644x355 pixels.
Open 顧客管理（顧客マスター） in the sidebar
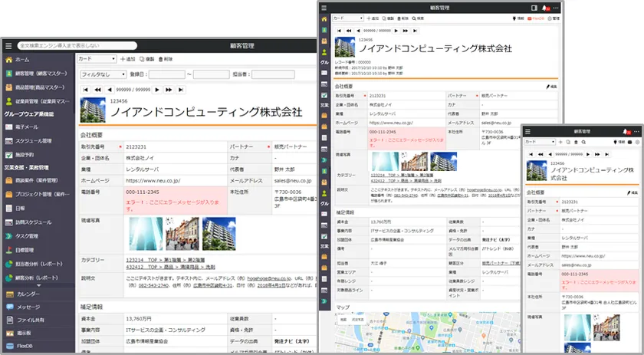click(x=42, y=74)
